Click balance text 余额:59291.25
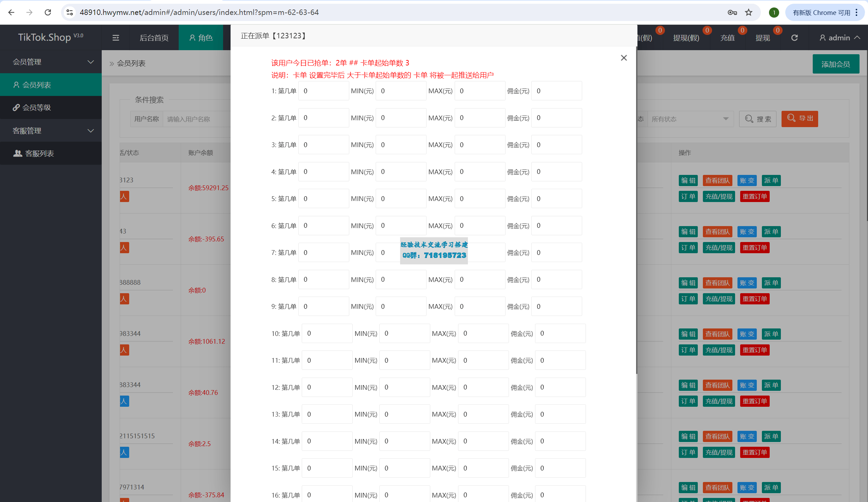Screen dimensions: 868x502 click(x=208, y=188)
